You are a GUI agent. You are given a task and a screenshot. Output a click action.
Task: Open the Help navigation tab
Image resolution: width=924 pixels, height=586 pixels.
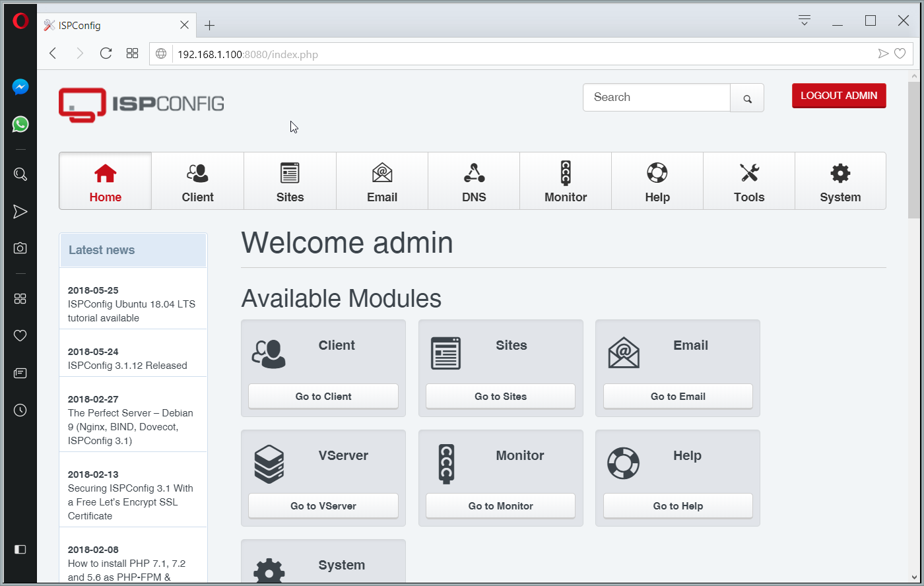pos(657,181)
